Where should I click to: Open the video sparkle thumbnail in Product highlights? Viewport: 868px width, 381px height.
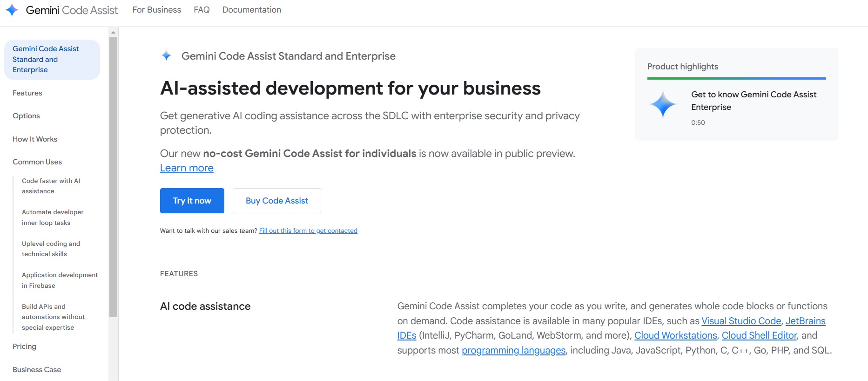(x=663, y=104)
